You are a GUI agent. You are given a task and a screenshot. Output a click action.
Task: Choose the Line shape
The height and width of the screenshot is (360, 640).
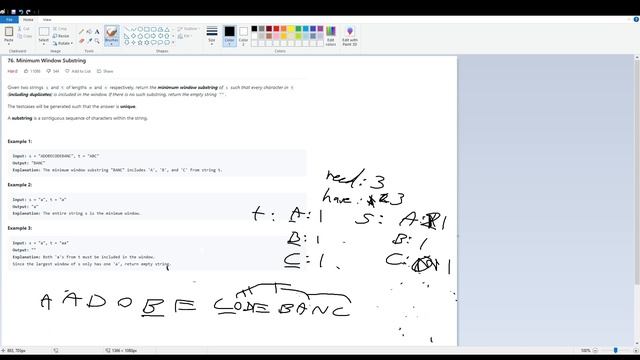point(127,29)
